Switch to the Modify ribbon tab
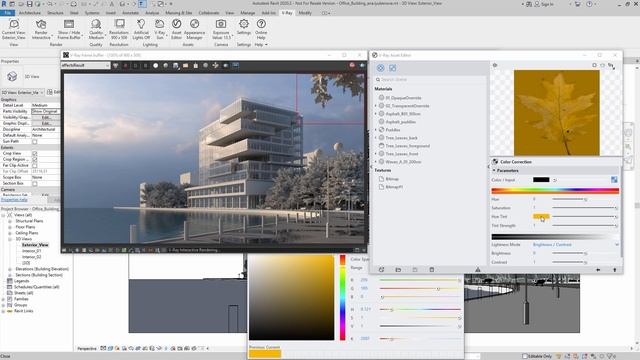640x360 pixels. tap(305, 13)
